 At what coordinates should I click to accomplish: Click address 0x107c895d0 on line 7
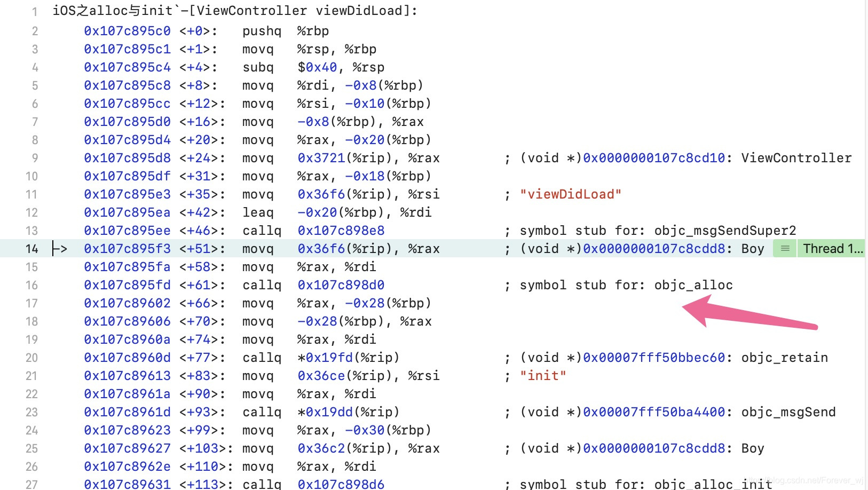click(127, 122)
